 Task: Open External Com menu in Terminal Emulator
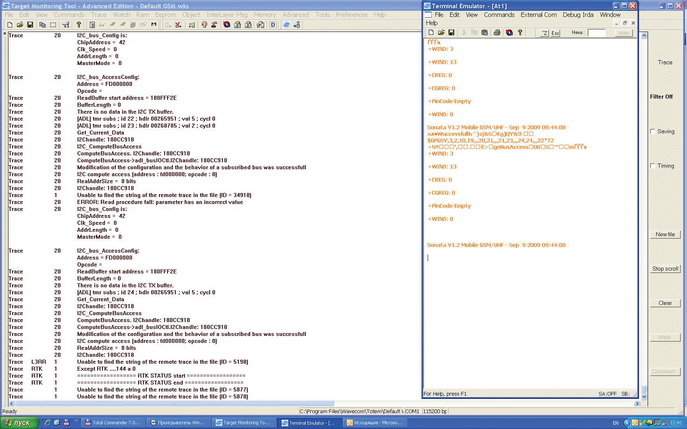click(538, 14)
